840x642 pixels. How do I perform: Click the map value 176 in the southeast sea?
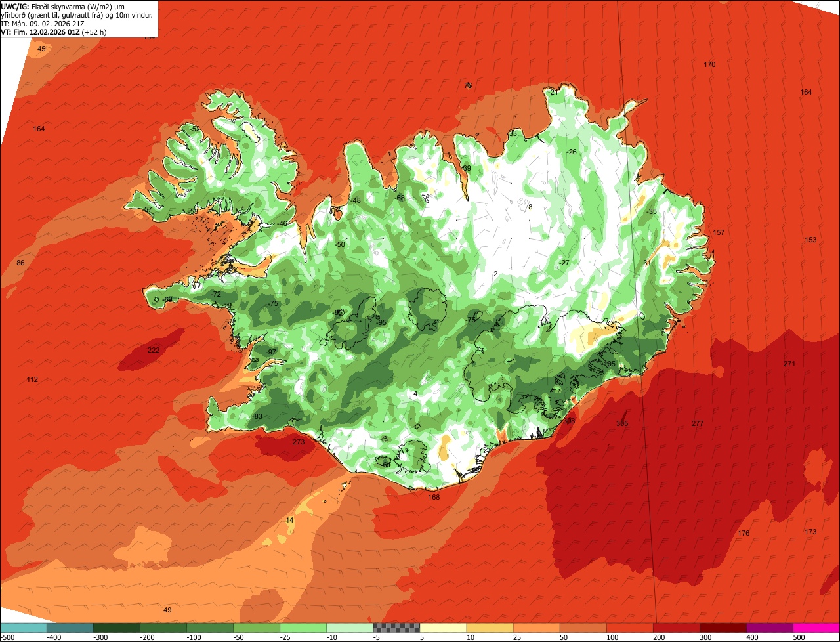[x=744, y=533]
